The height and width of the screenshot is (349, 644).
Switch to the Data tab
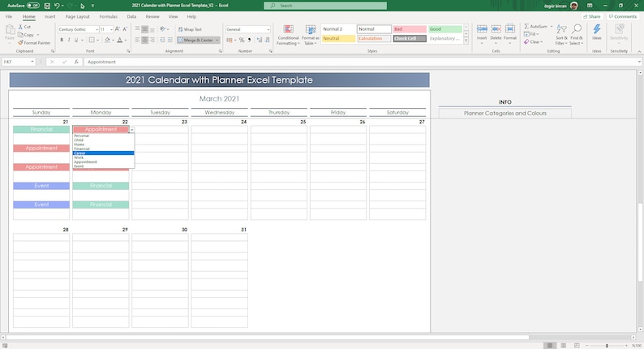tap(131, 16)
